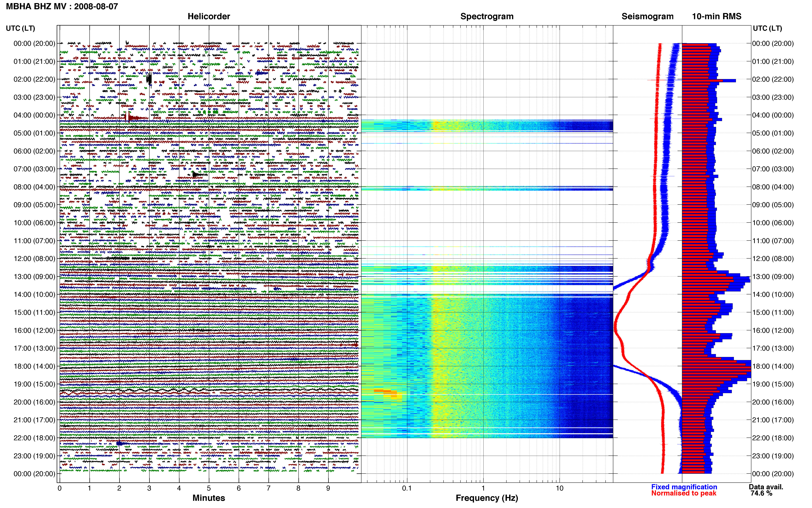The width and height of the screenshot is (812, 508).
Task: Click the 'Normalised to peak' legend text
Action: (684, 493)
